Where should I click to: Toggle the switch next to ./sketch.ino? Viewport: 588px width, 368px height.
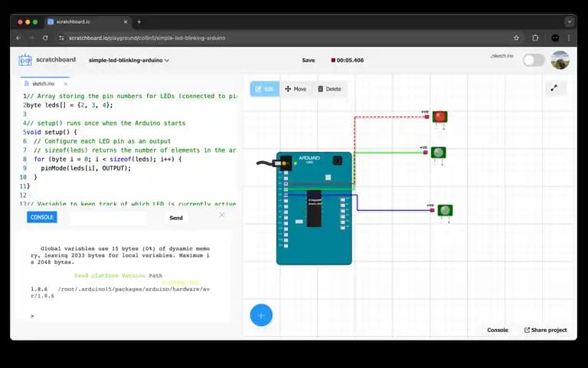pyautogui.click(x=534, y=60)
